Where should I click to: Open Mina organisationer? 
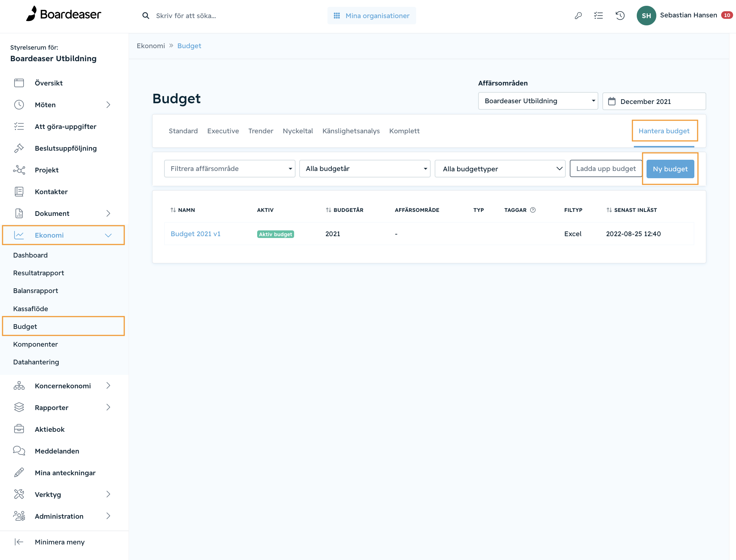[372, 16]
